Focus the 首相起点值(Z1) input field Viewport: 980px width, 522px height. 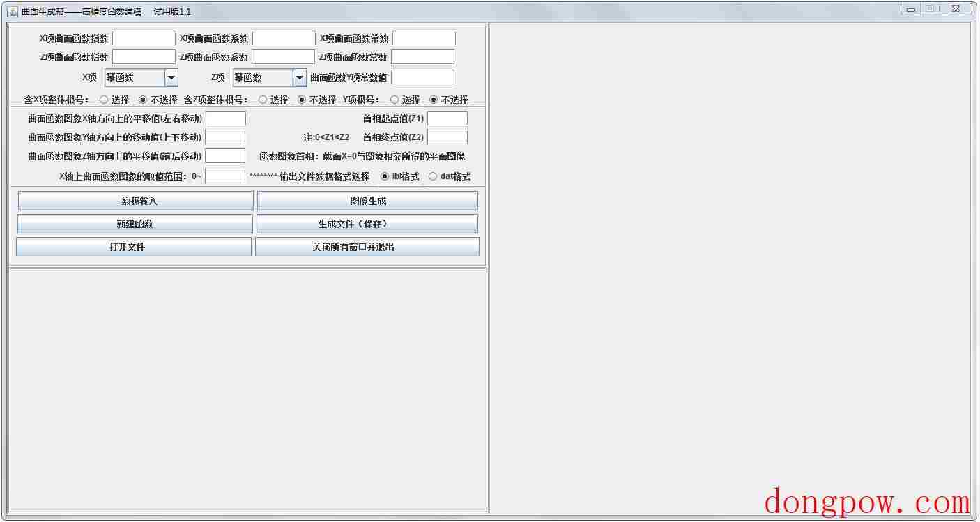click(x=447, y=118)
